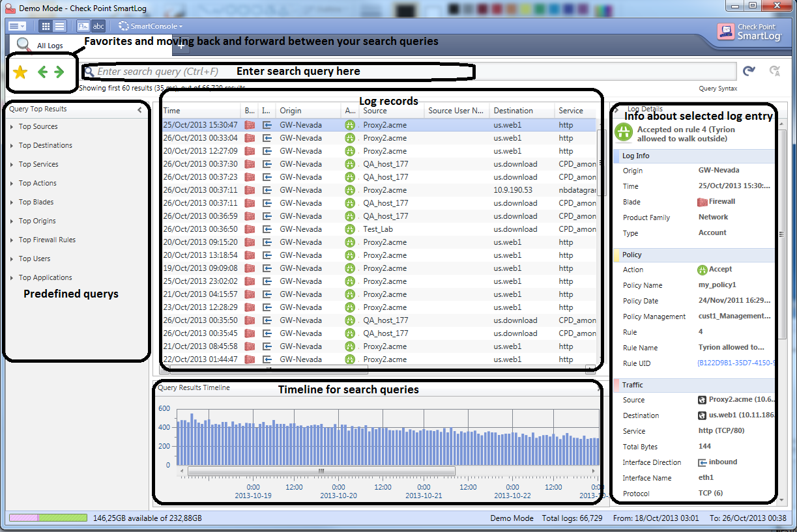The image size is (797, 532).
Task: Click the Accept action icon in the 23/Oct/2013 12:28:29 row
Action: (351, 307)
